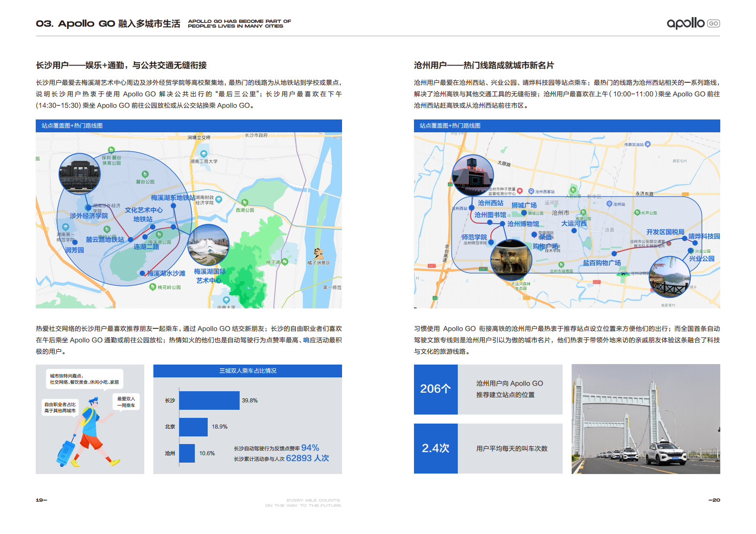Select the 沧州市公安局交通警察 emblem icon
Image resolution: width=756 pixels, height=534 pixels.
pyautogui.click(x=669, y=243)
